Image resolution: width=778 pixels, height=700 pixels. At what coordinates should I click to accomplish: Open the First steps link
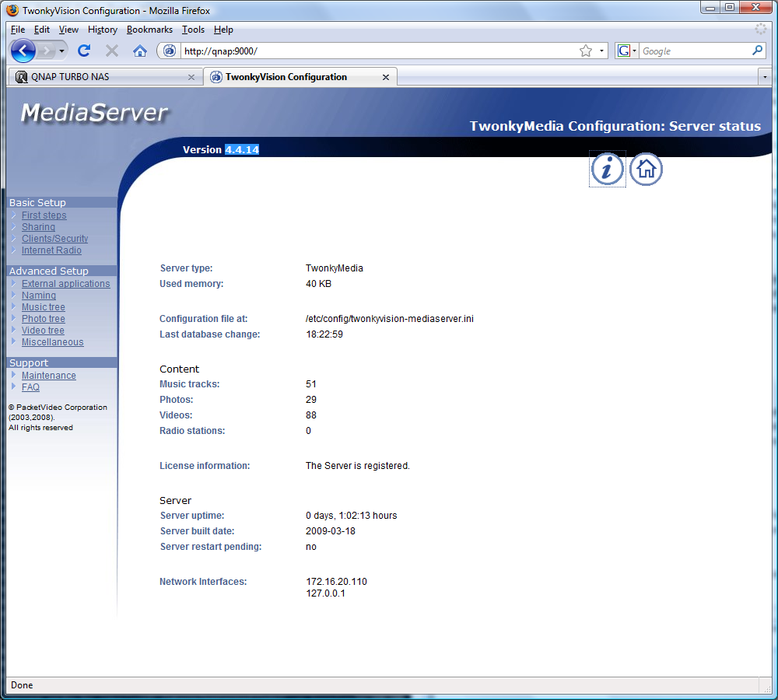point(44,215)
